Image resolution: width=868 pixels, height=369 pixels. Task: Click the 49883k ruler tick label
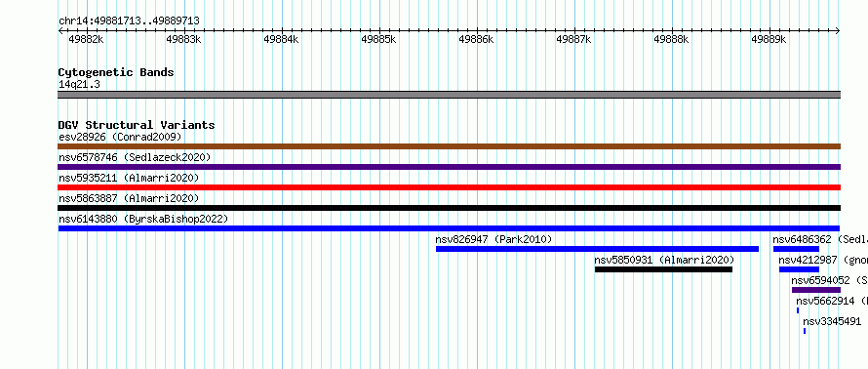183,39
